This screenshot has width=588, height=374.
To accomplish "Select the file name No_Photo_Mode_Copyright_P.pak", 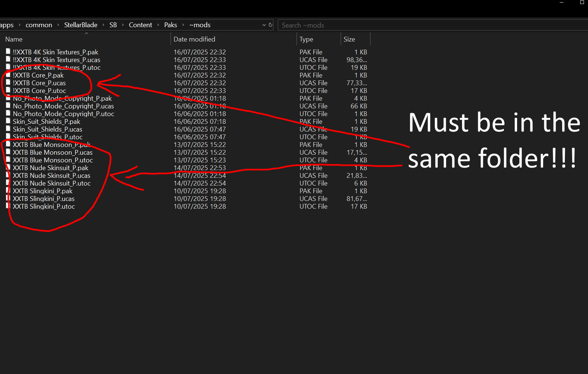I will tap(62, 98).
